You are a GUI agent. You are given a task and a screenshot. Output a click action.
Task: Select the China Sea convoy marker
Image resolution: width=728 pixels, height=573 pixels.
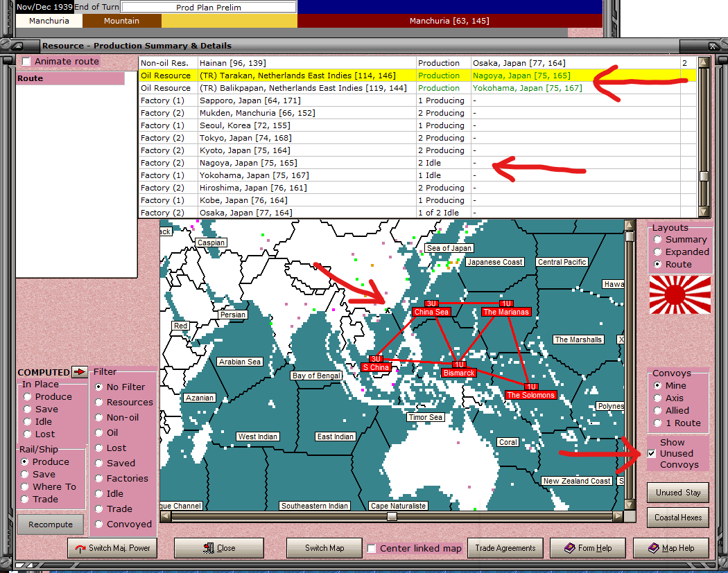pos(431,308)
